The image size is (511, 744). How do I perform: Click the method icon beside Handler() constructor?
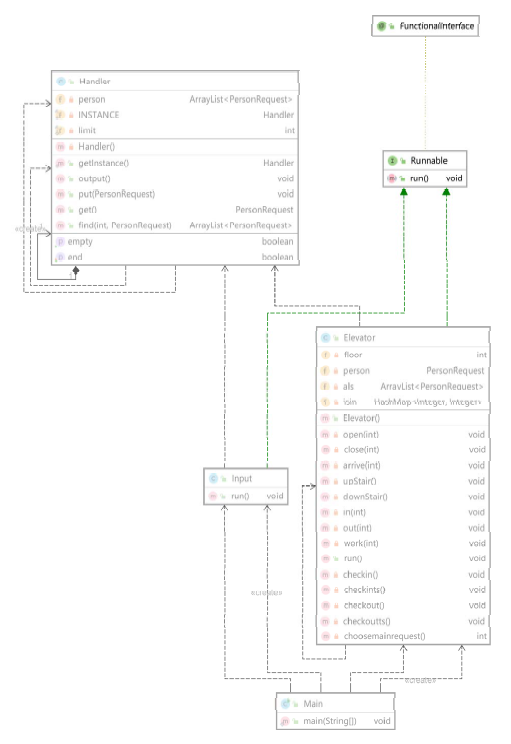(60, 147)
